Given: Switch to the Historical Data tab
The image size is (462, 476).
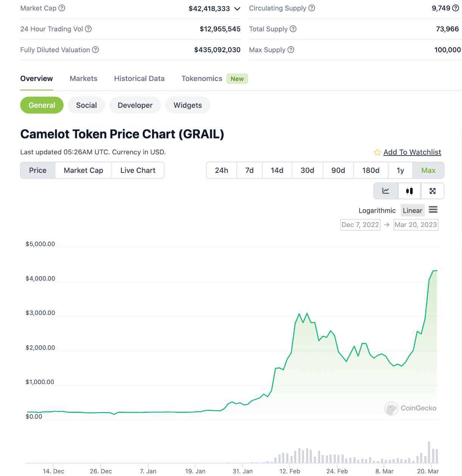Looking at the screenshot, I should (139, 78).
